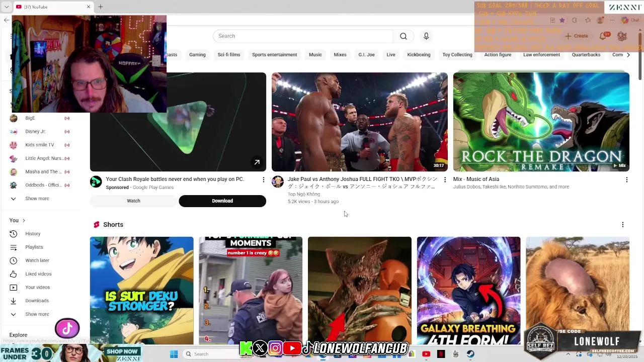
Task: Play the Jake Paul fight thumbnail
Action: (359, 122)
